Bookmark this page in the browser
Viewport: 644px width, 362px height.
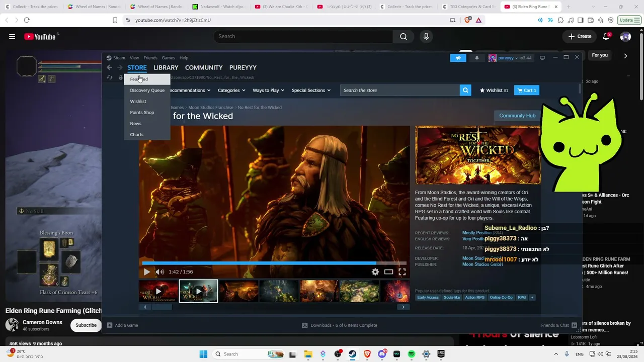[x=115, y=20]
